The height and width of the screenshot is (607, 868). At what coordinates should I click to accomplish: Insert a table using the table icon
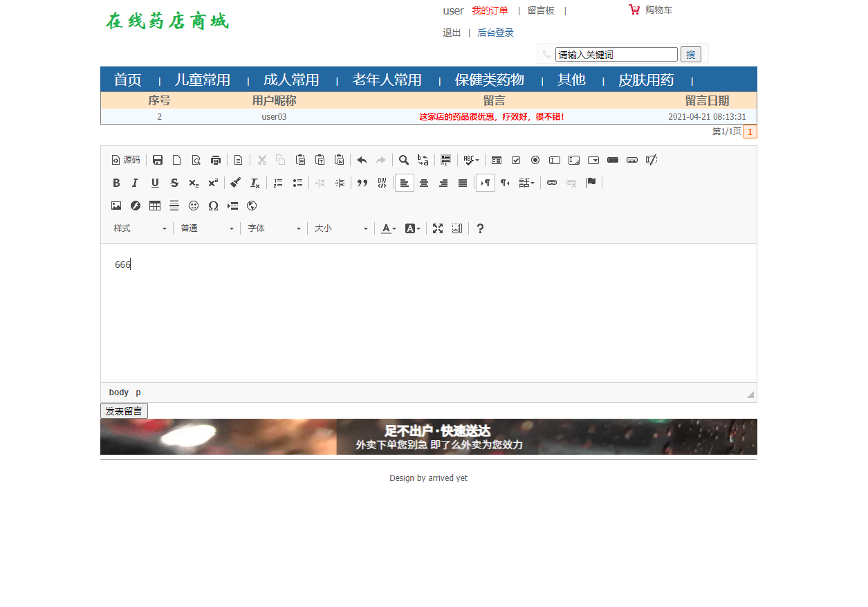154,206
